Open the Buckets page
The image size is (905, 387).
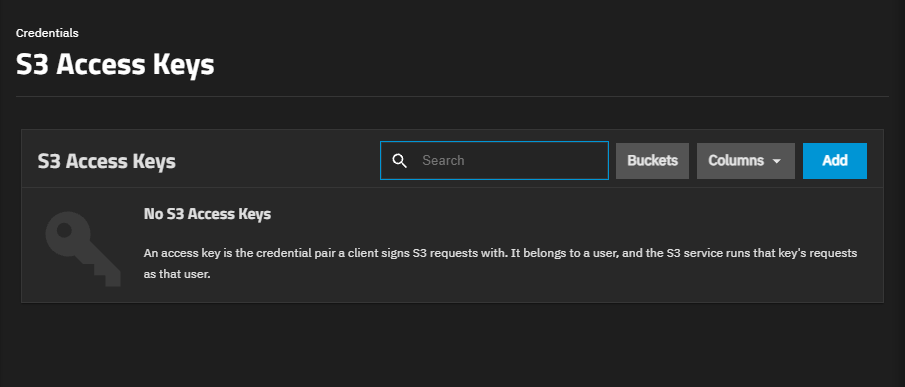pyautogui.click(x=652, y=161)
